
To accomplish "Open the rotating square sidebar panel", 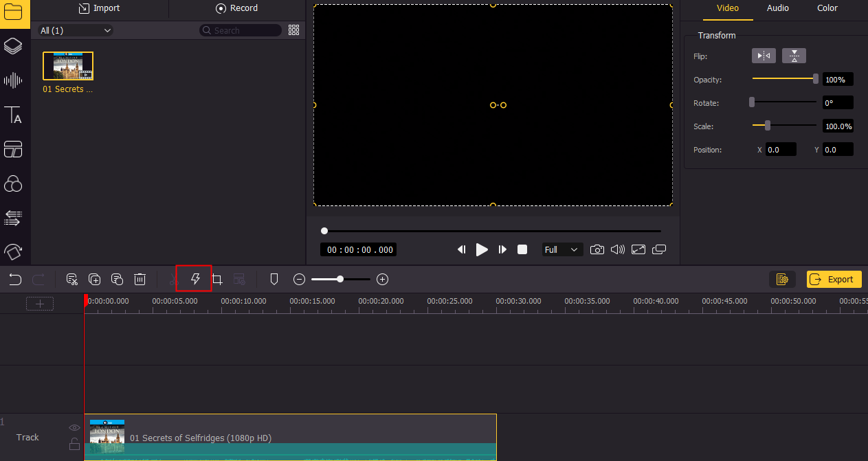I will [x=13, y=252].
